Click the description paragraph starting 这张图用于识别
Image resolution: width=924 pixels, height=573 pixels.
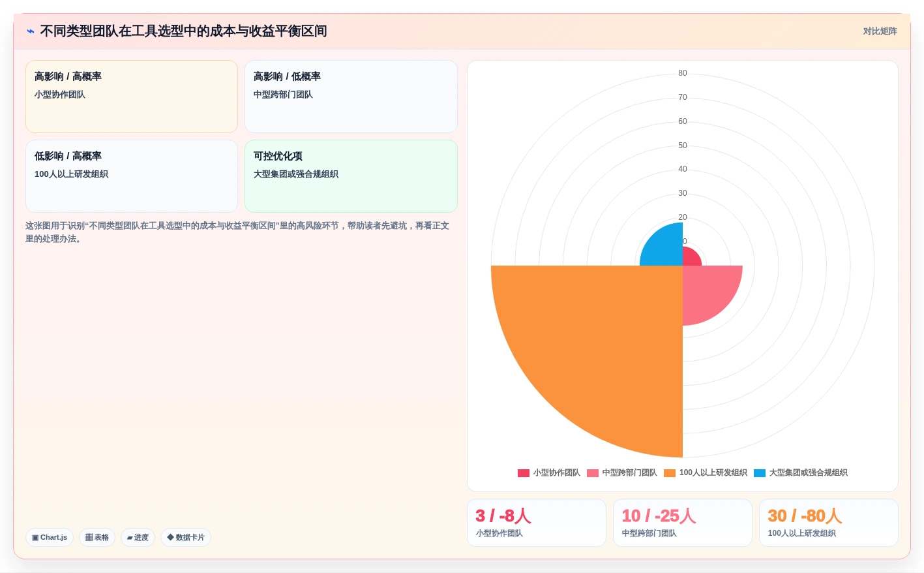tap(237, 232)
